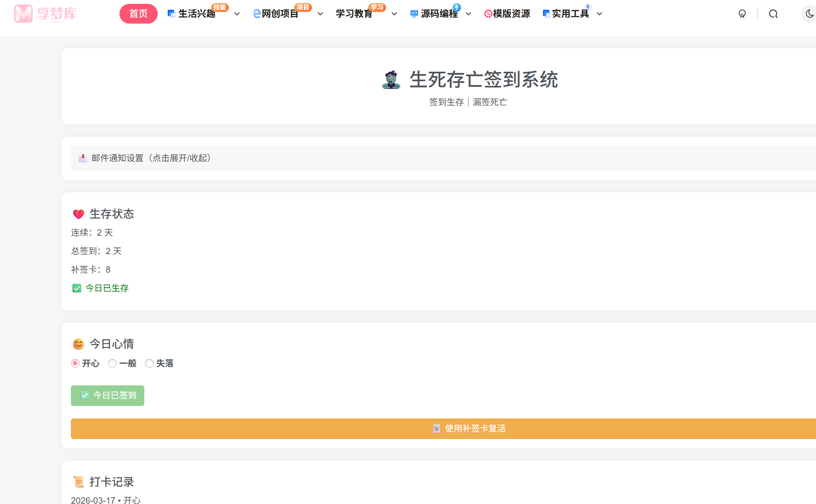Screen dimensions: 816x504
Task: Click the zombie emoji beside the page title
Action: coord(391,79)
